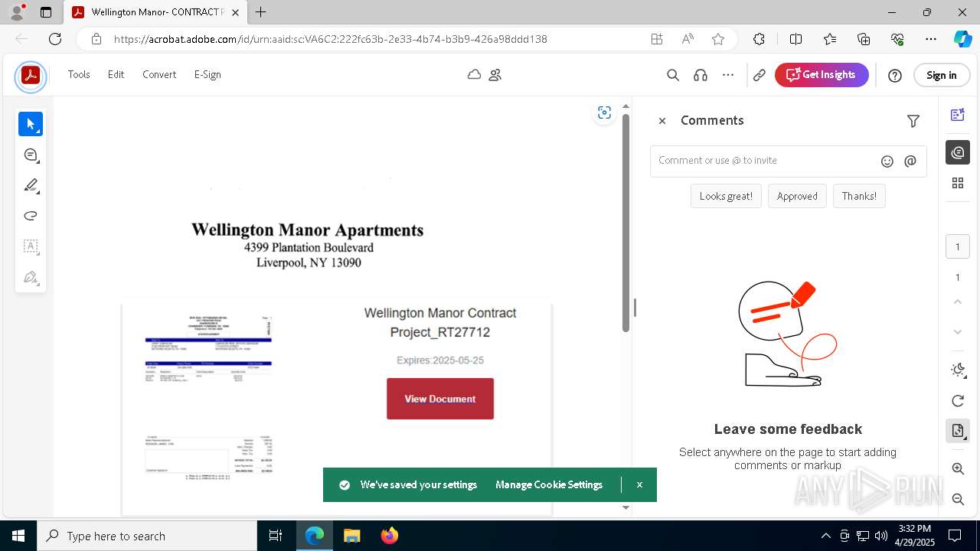Copy the share link icon
Screen dimensions: 980x551
click(x=759, y=75)
